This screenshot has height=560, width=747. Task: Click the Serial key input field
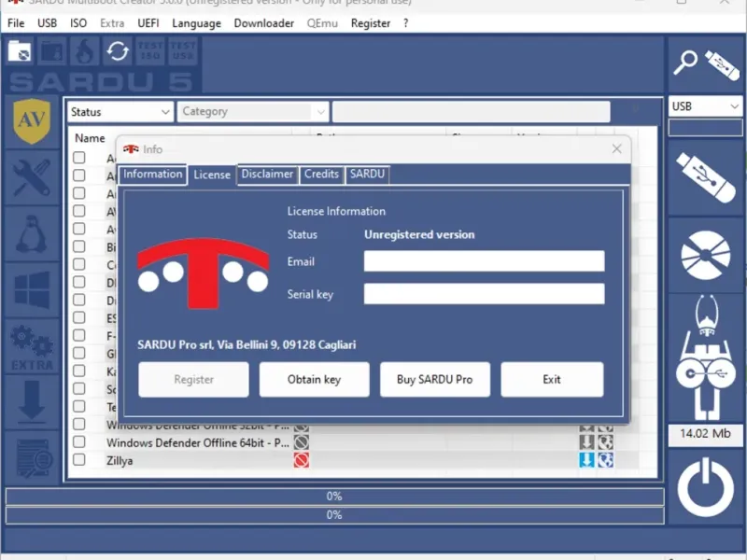pyautogui.click(x=484, y=294)
